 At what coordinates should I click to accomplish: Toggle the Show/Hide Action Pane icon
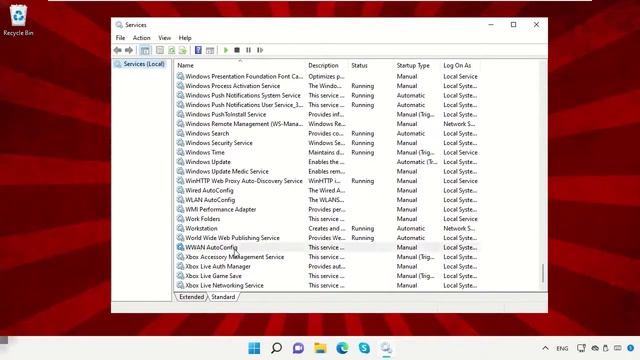(210, 50)
